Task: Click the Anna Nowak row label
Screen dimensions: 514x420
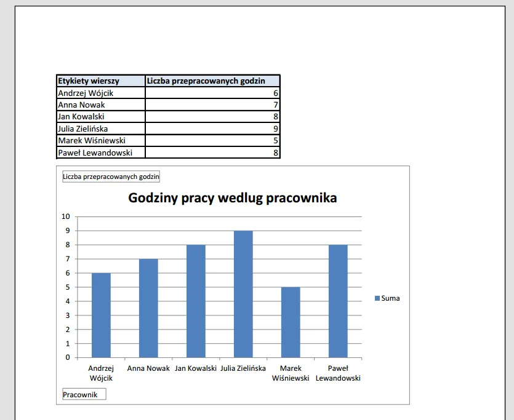Action: (100, 105)
